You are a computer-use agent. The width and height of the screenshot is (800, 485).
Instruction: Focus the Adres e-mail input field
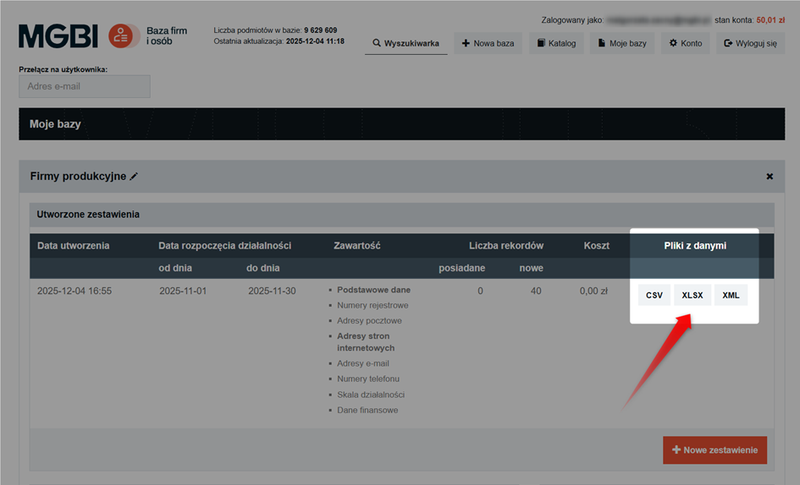click(84, 86)
